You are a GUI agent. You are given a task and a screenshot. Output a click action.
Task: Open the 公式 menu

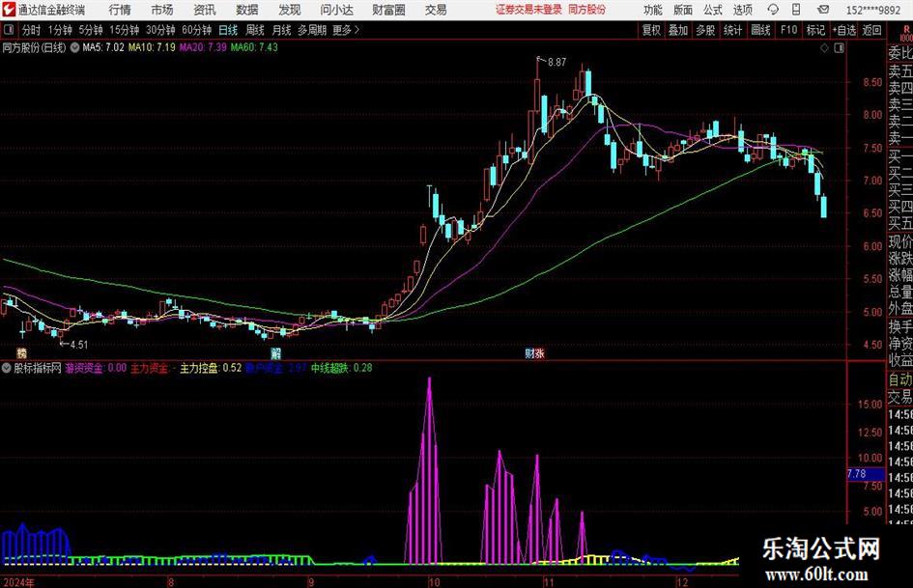point(713,10)
